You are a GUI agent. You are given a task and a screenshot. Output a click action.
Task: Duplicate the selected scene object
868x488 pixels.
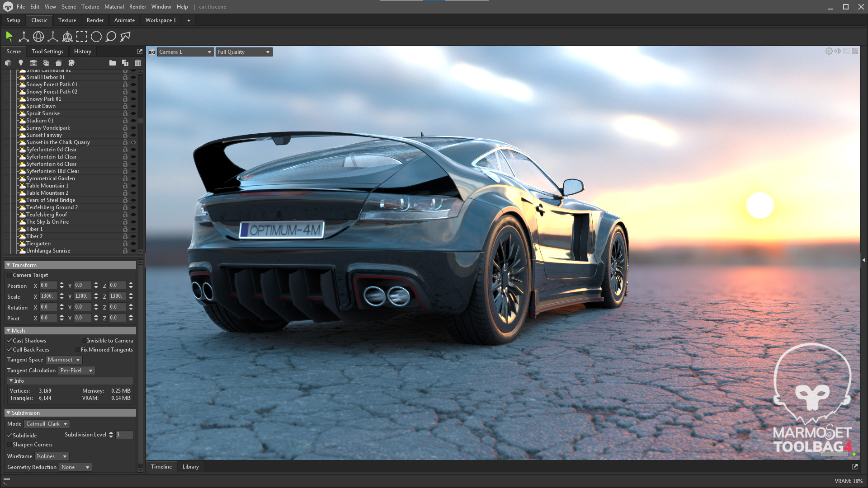coord(125,63)
